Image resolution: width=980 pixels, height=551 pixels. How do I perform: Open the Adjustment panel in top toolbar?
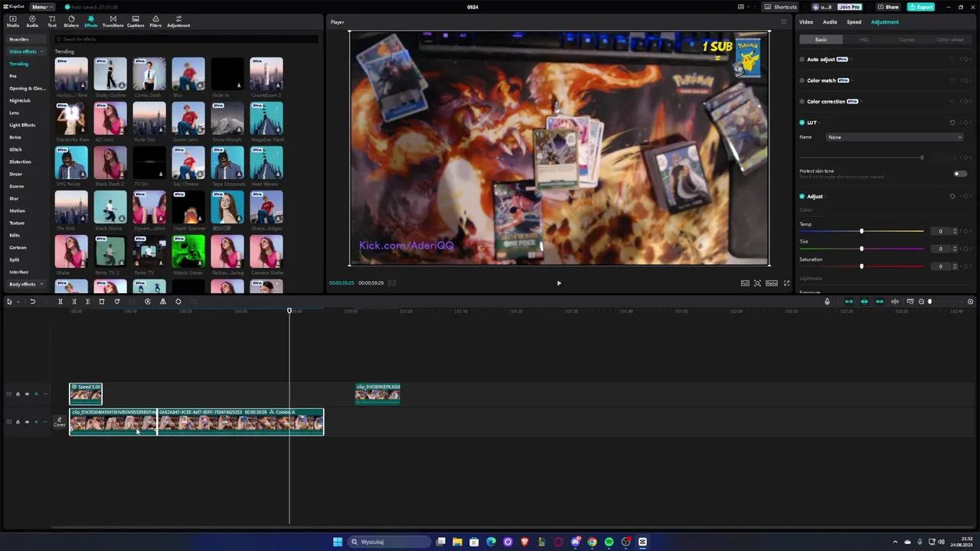[178, 21]
